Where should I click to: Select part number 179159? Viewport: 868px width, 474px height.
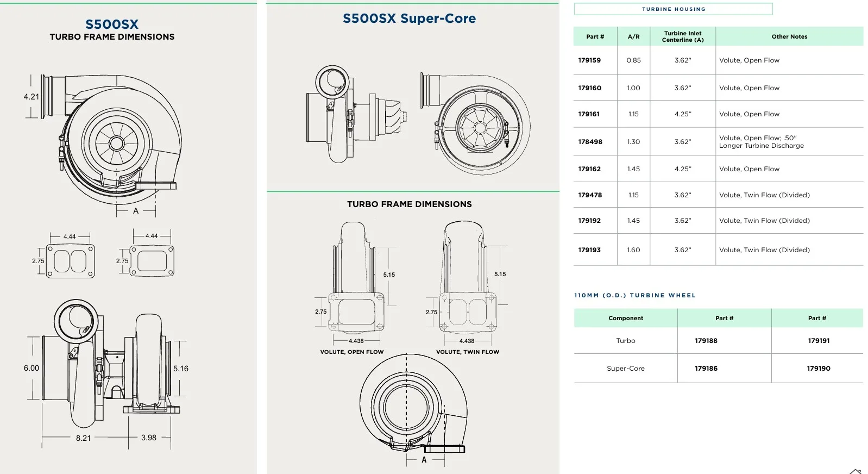point(589,60)
